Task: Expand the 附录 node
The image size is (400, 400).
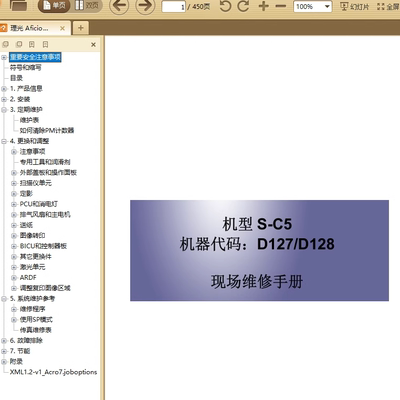Action: point(4,362)
